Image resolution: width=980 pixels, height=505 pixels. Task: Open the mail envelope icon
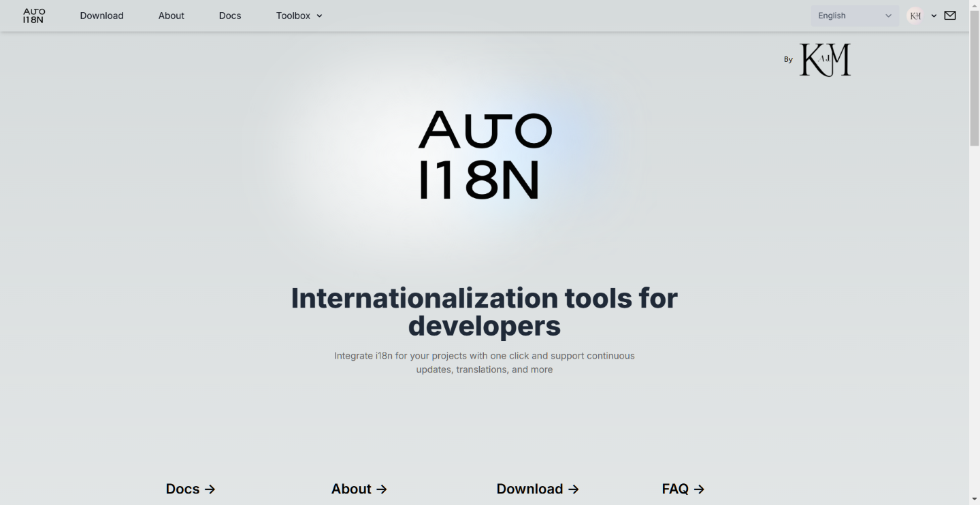pos(950,15)
